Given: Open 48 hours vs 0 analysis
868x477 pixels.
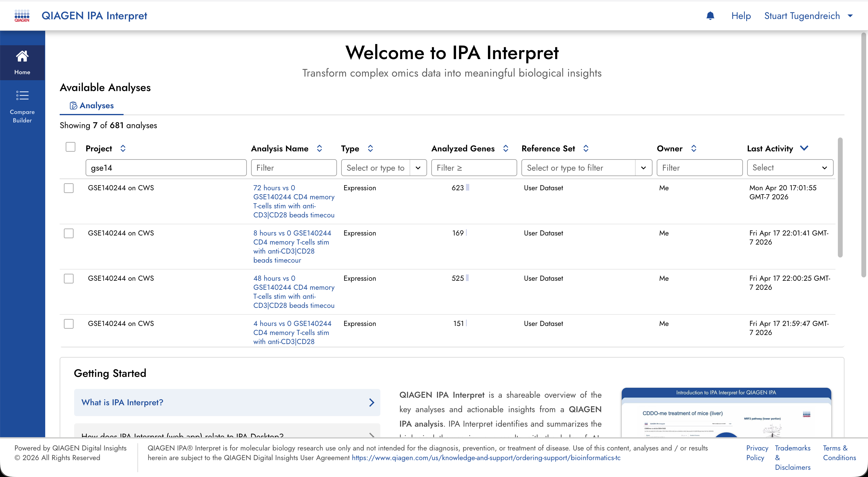Looking at the screenshot, I should (x=294, y=292).
